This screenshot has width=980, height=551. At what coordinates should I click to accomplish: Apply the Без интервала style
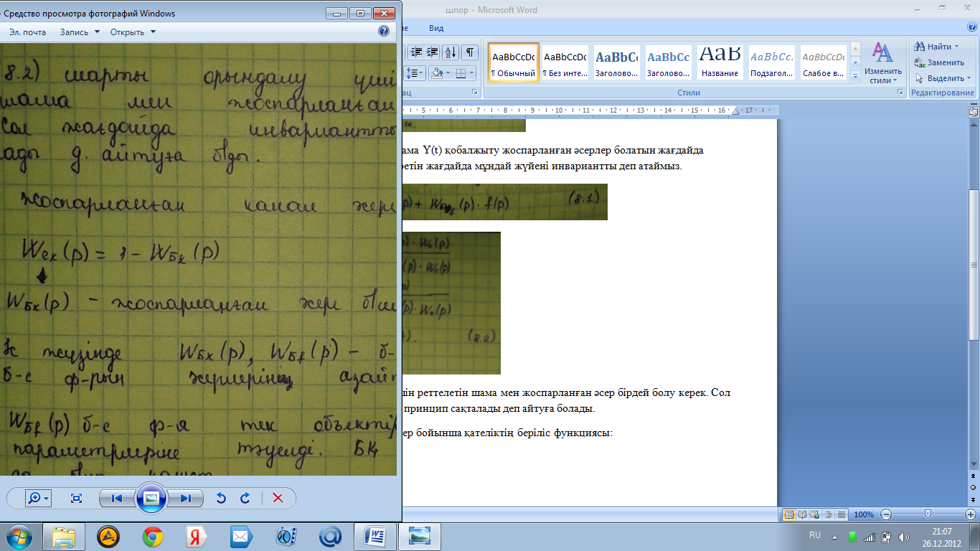pyautogui.click(x=565, y=62)
